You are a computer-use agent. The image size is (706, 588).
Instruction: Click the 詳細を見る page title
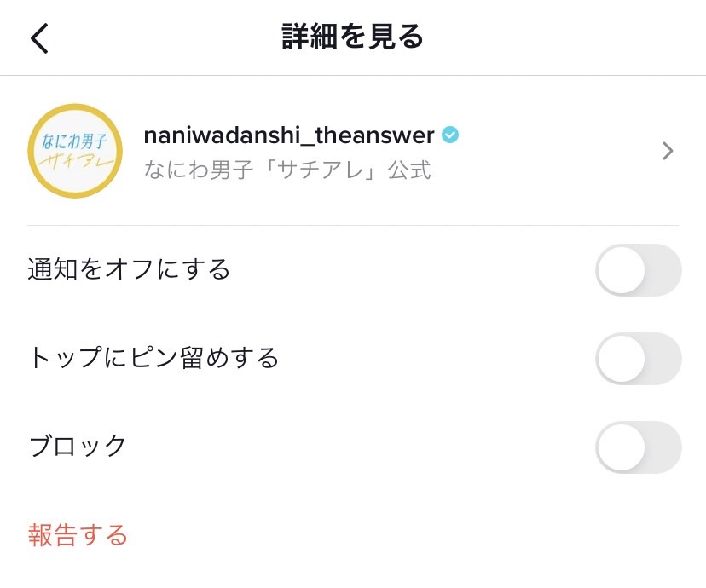(353, 37)
